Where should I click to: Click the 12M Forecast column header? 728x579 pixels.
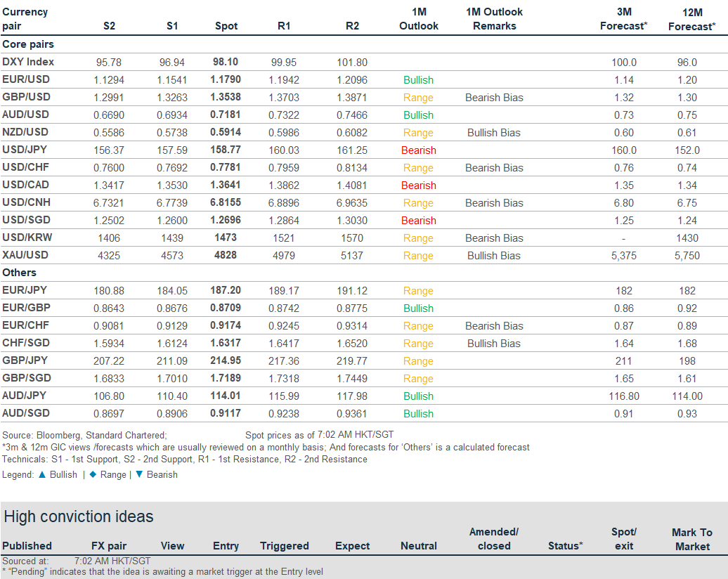click(x=691, y=19)
